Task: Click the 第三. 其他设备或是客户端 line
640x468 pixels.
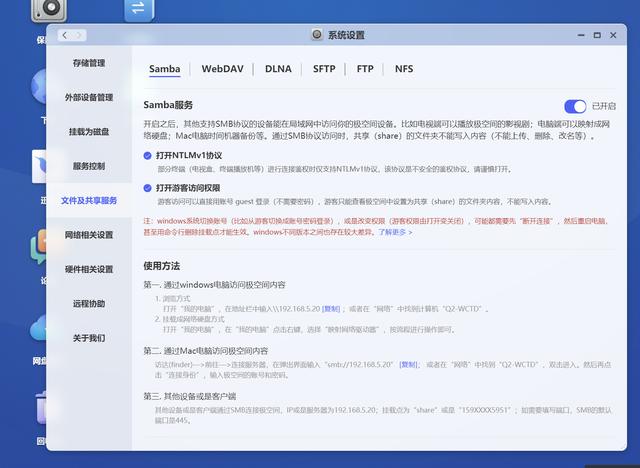Action: (x=190, y=396)
